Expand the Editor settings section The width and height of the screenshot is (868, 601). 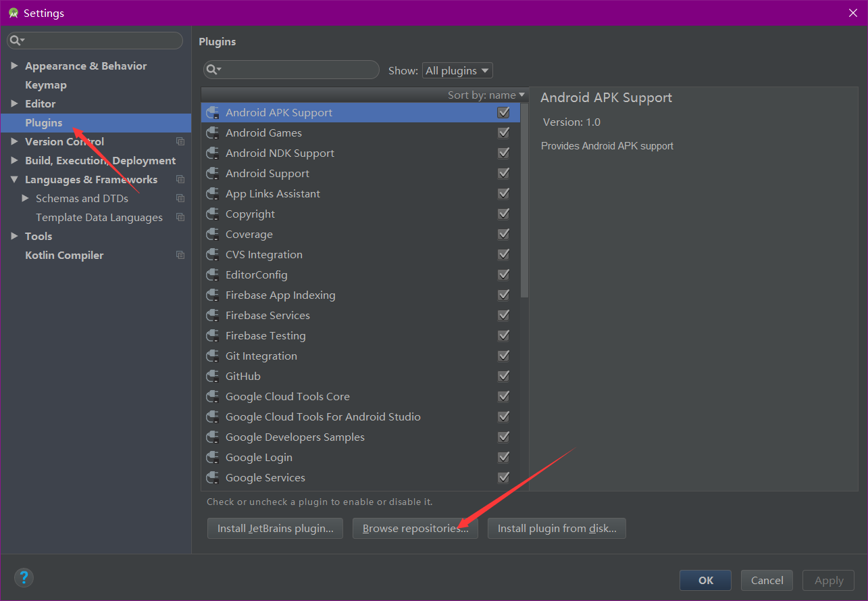(14, 103)
